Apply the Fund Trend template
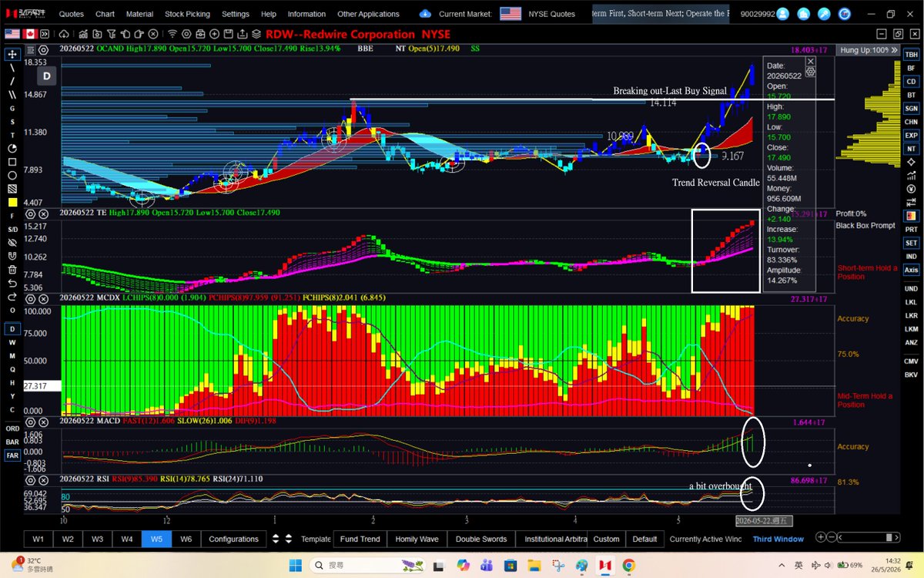This screenshot has width=924, height=578. coord(360,539)
